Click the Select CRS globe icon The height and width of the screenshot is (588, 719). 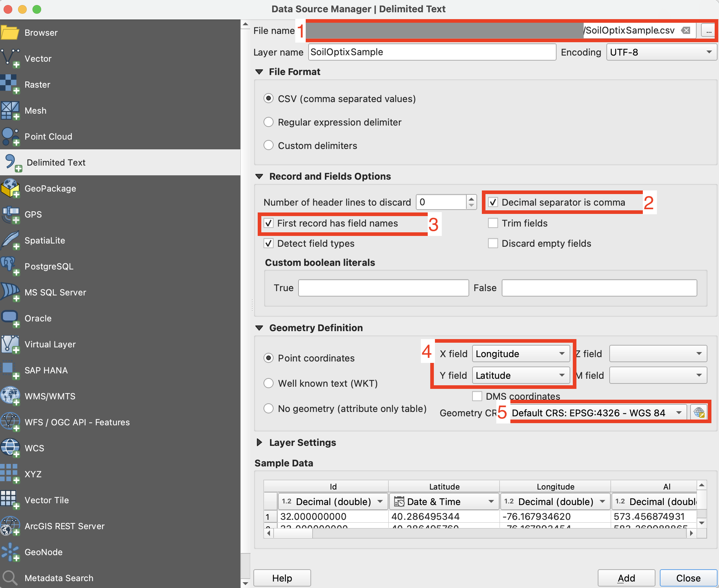point(699,412)
